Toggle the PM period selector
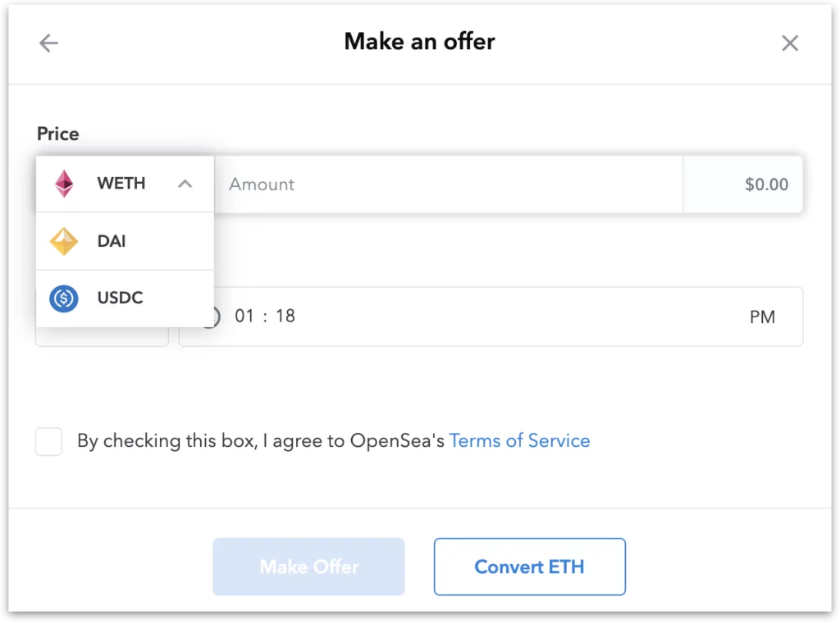The width and height of the screenshot is (840, 624). coord(762,317)
